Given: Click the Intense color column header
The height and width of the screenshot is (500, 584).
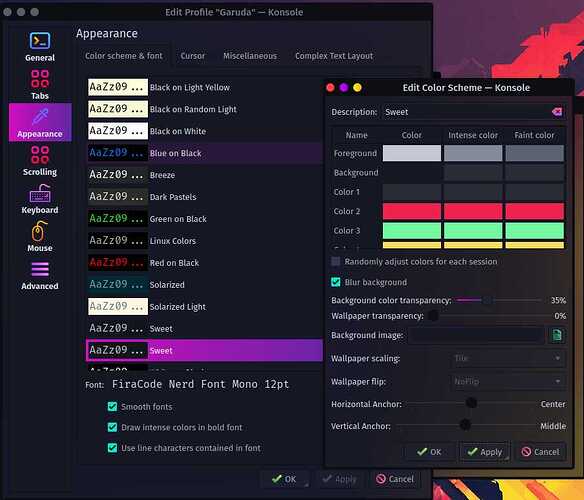Looking at the screenshot, I should pos(473,135).
